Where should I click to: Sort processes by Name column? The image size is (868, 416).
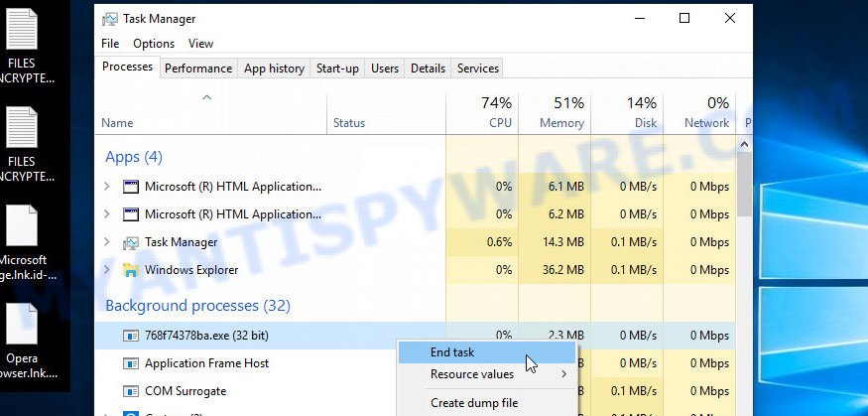click(211, 114)
